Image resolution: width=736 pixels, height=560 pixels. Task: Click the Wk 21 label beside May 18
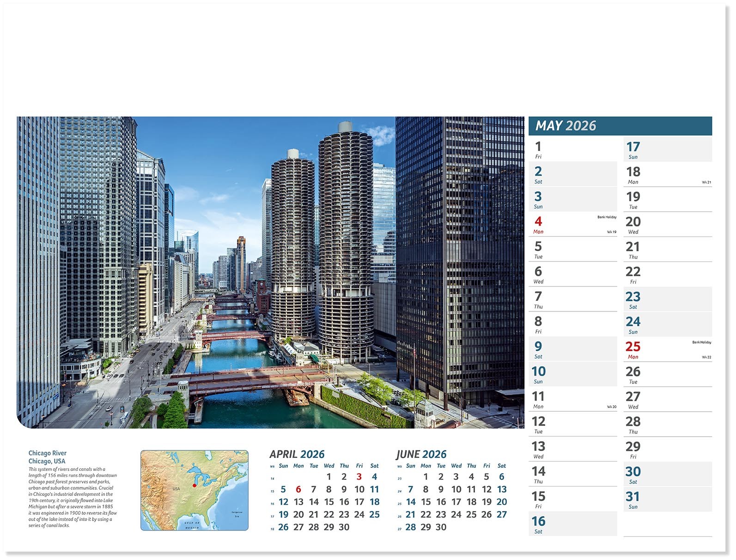tap(706, 183)
